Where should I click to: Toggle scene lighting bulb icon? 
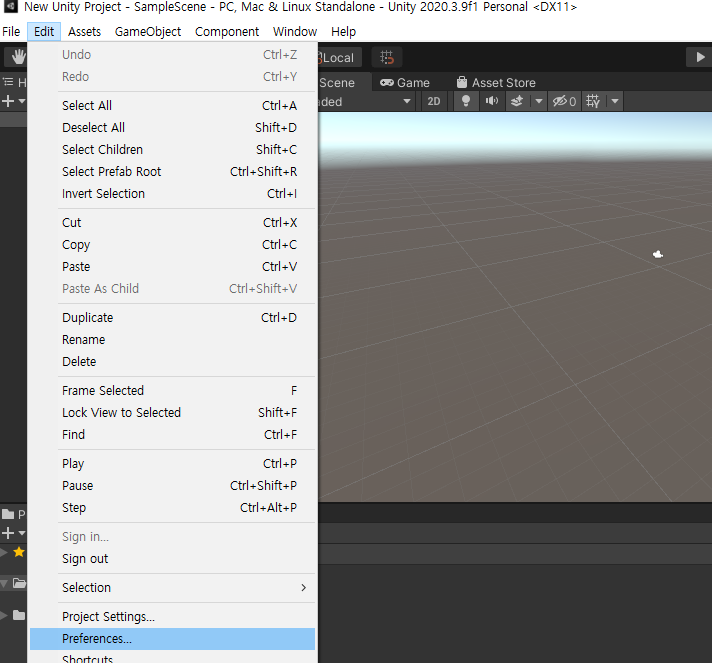click(x=465, y=101)
